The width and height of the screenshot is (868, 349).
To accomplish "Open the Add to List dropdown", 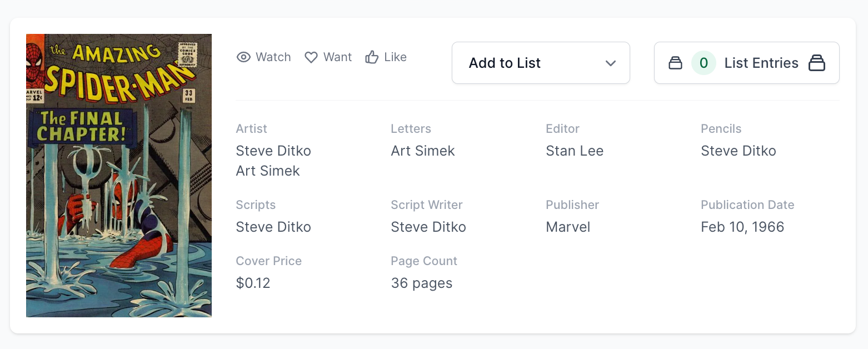I will point(540,63).
